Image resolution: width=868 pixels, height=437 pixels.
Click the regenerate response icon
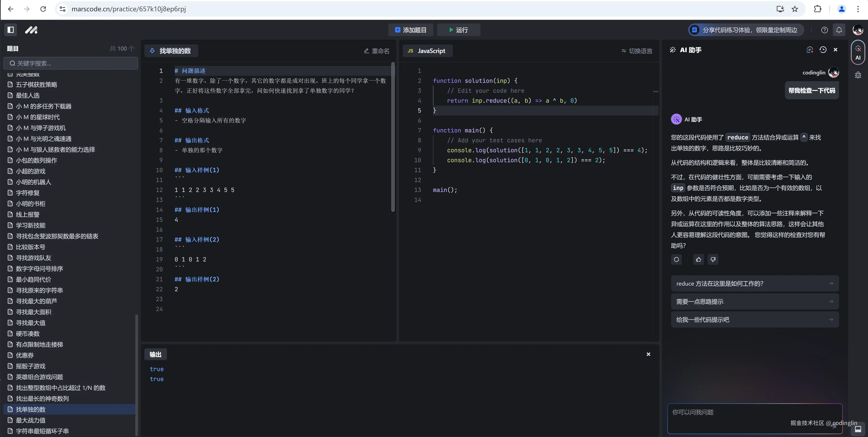point(676,259)
